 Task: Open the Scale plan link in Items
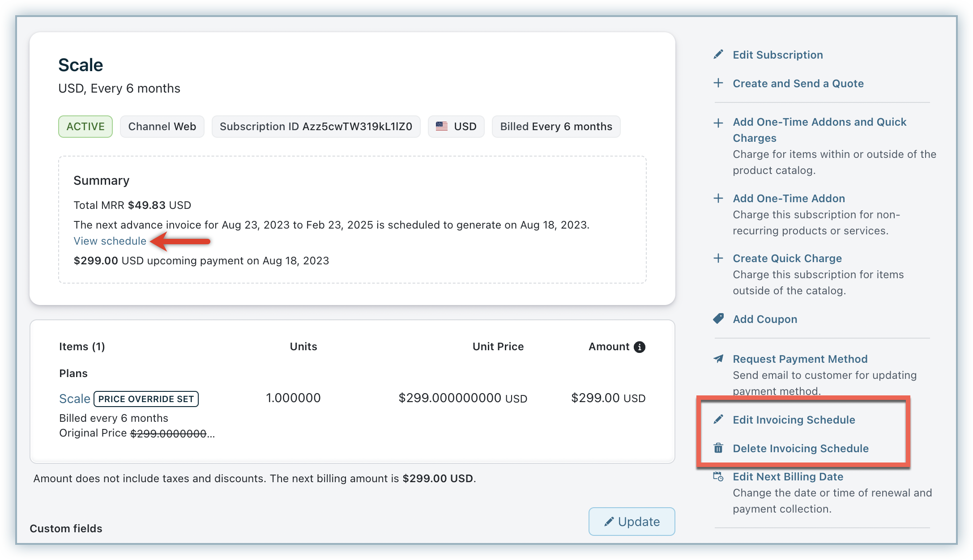[74, 399]
